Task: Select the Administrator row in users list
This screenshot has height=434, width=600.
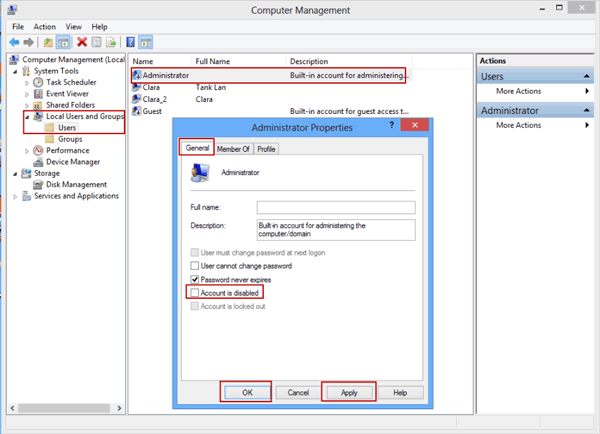Action: (269, 75)
